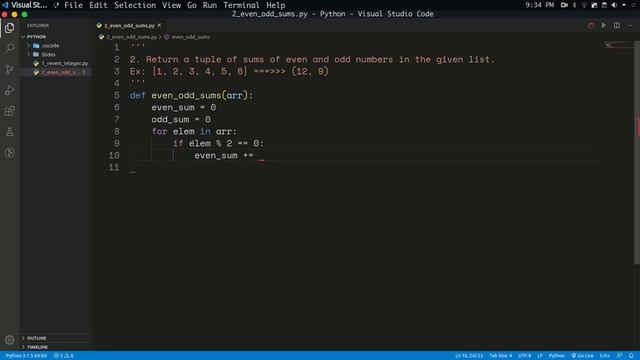Click the volume speaker icon in system tray
640x360 pixels.
pyautogui.click(x=614, y=5)
